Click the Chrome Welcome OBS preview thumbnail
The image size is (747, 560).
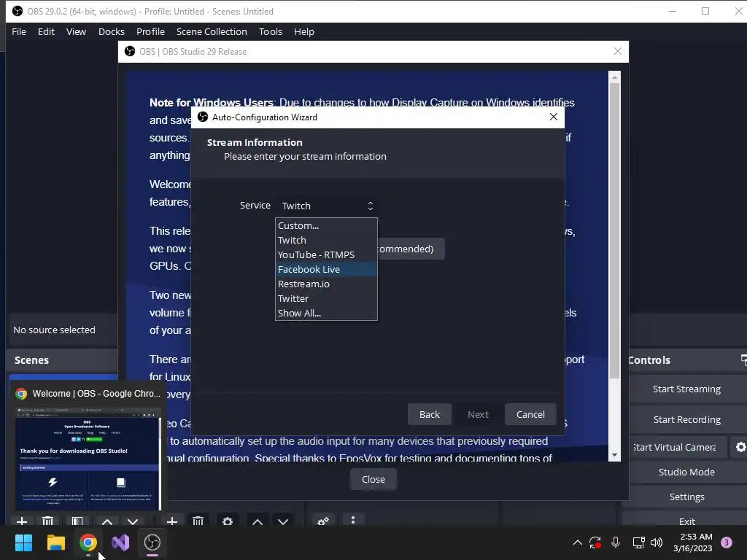88,458
